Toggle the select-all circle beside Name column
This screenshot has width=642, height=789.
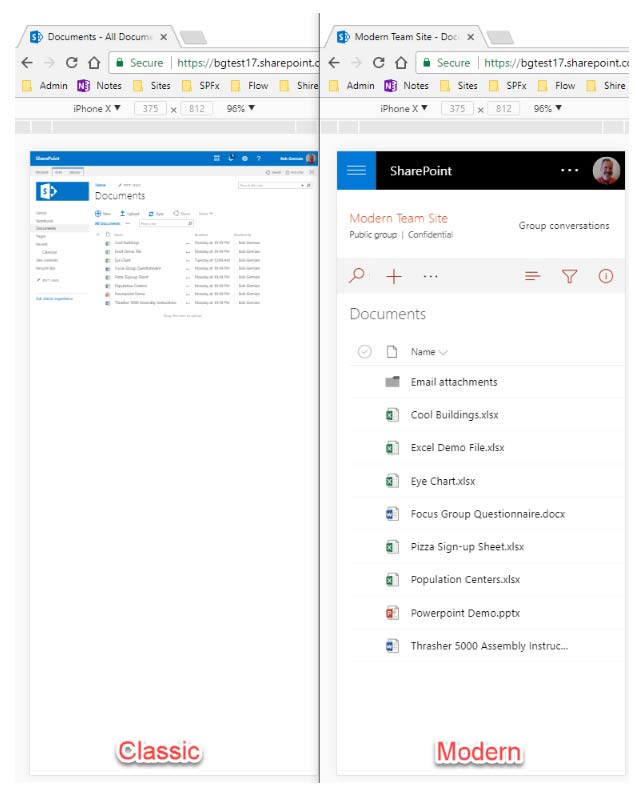(x=364, y=352)
